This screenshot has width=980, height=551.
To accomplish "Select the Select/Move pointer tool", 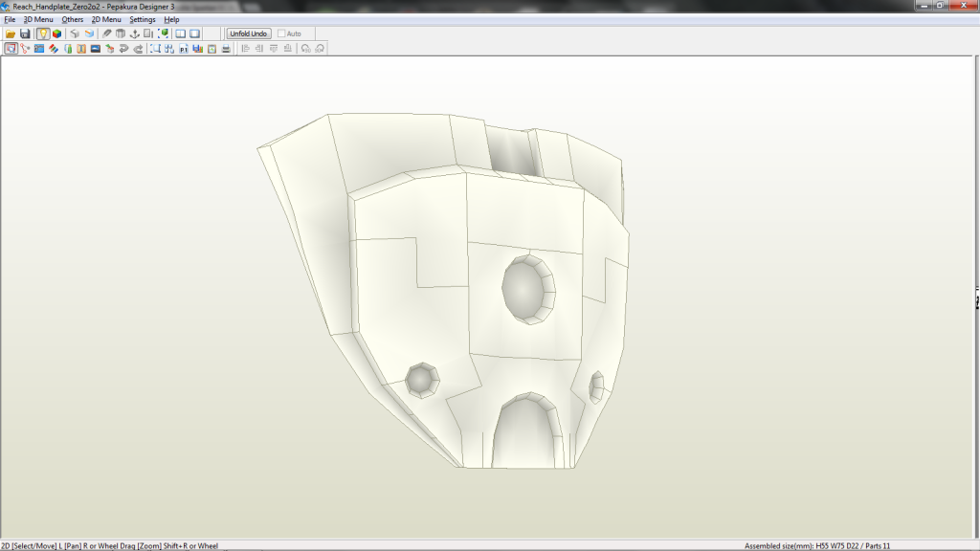I will [x=11, y=49].
